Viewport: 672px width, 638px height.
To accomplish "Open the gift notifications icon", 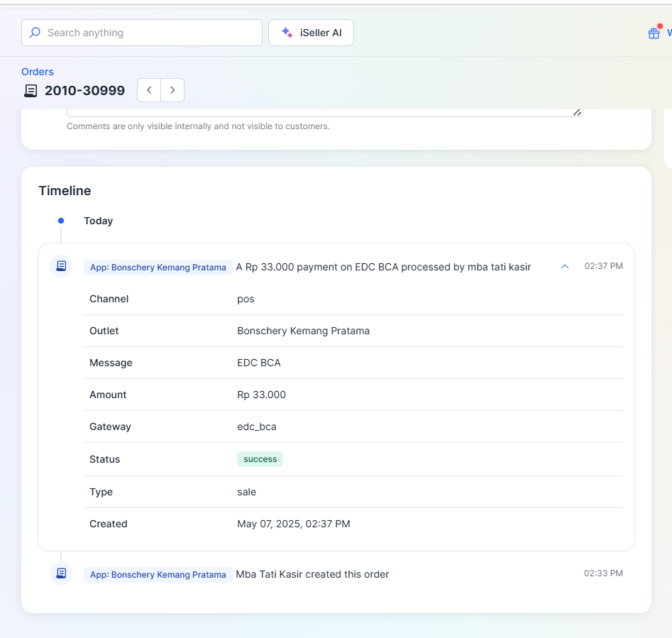I will pos(654,33).
